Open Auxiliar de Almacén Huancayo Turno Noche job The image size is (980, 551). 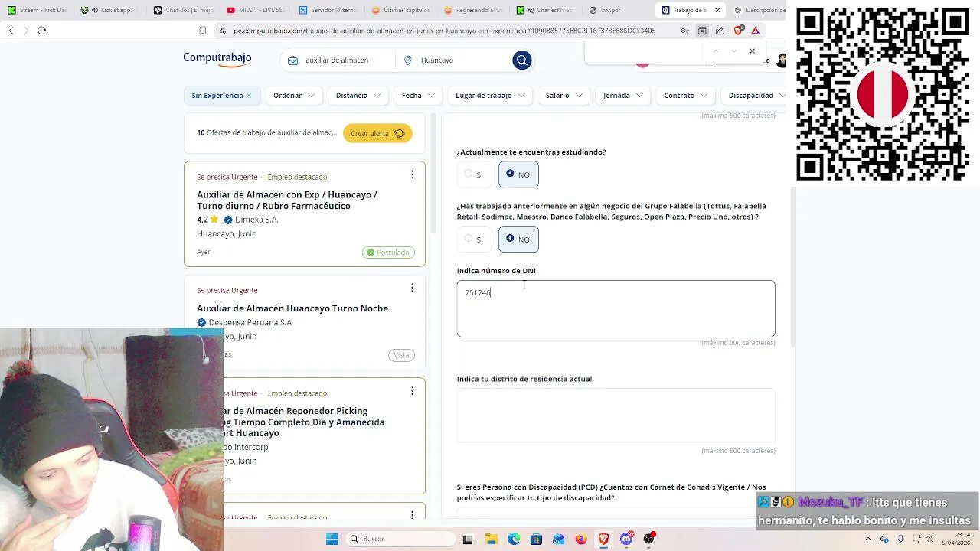pos(292,308)
